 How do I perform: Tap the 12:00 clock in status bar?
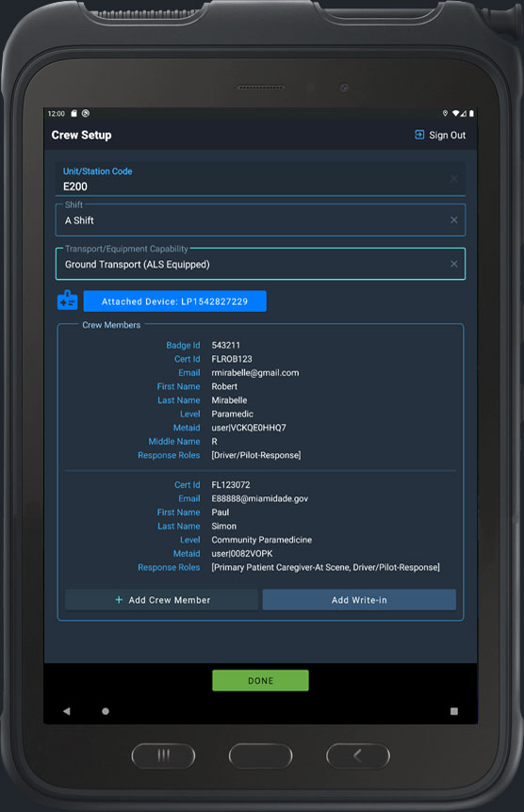tap(56, 113)
